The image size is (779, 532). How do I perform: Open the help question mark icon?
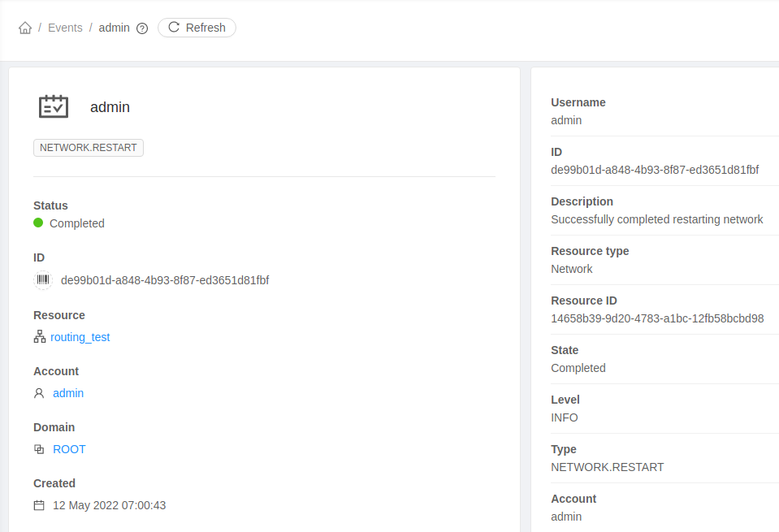[142, 28]
